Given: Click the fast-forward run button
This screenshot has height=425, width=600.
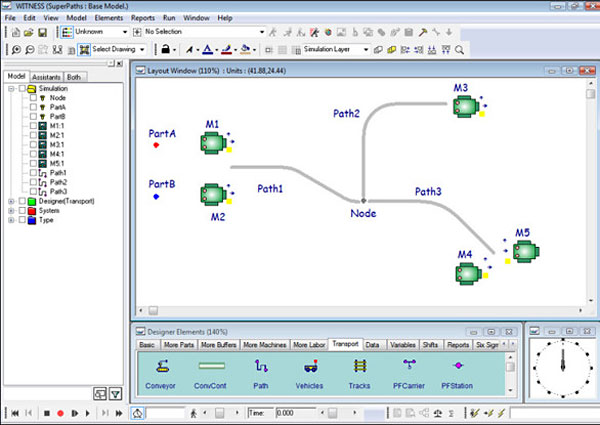Looking at the screenshot, I should (119, 413).
